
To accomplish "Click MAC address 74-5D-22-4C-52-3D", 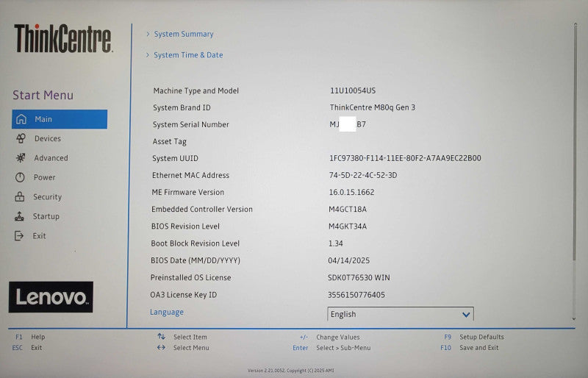I will (363, 175).
